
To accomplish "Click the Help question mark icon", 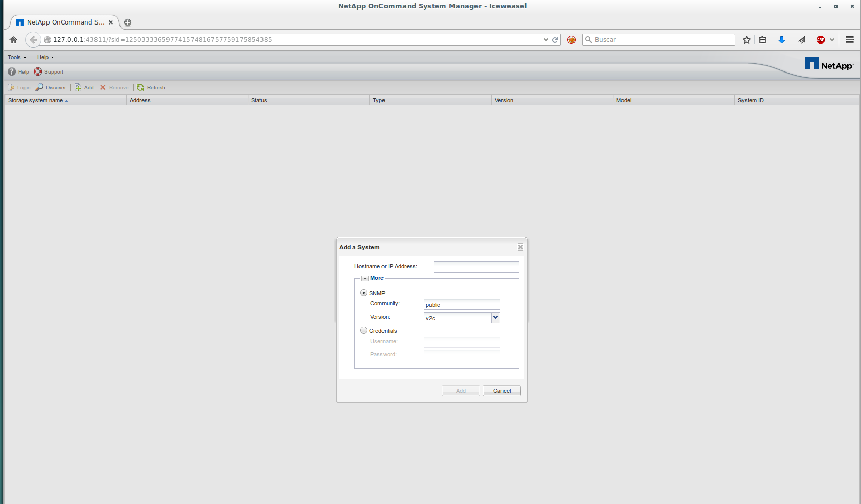I will (x=12, y=71).
